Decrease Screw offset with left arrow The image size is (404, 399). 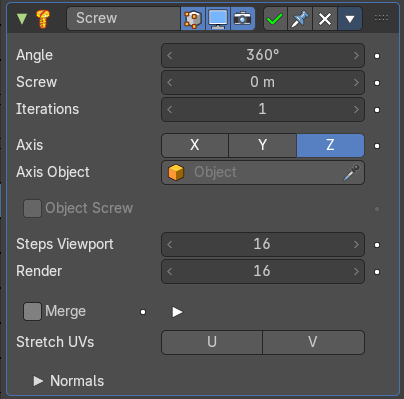coord(170,82)
